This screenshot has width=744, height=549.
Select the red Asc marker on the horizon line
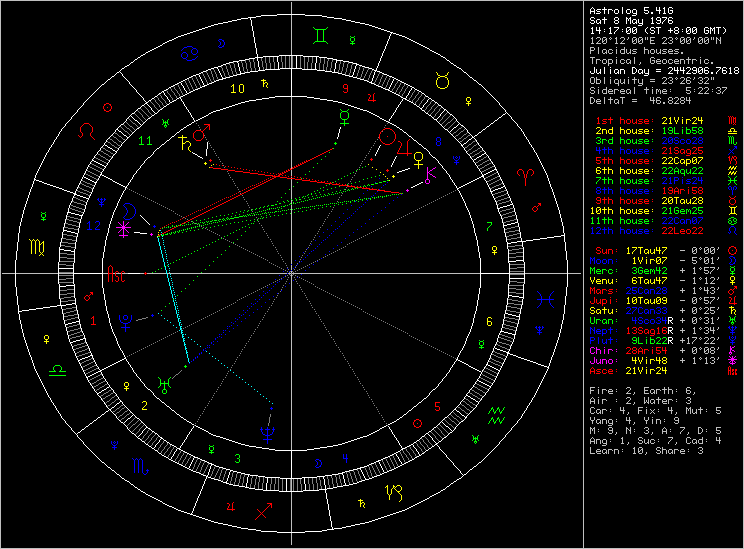coord(116,274)
